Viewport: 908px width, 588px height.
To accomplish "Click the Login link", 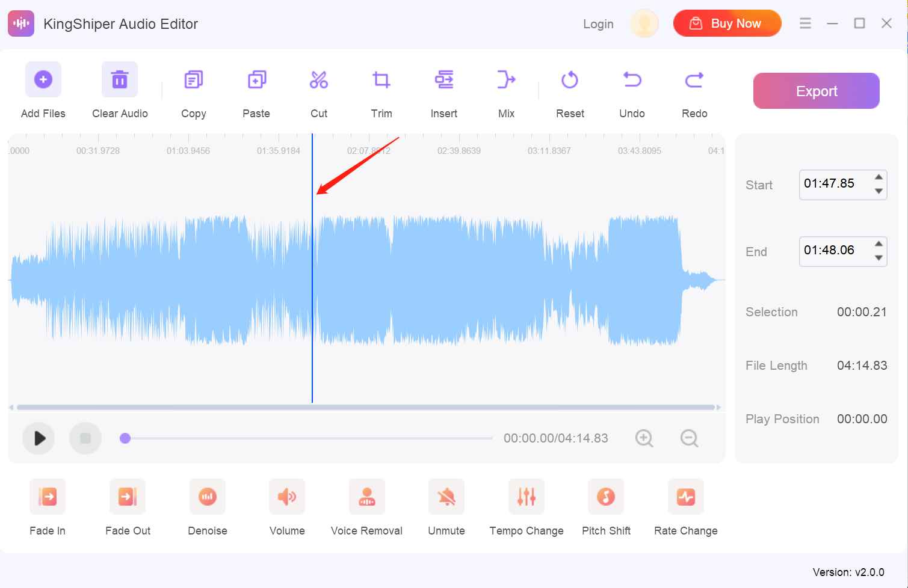I will click(x=598, y=23).
